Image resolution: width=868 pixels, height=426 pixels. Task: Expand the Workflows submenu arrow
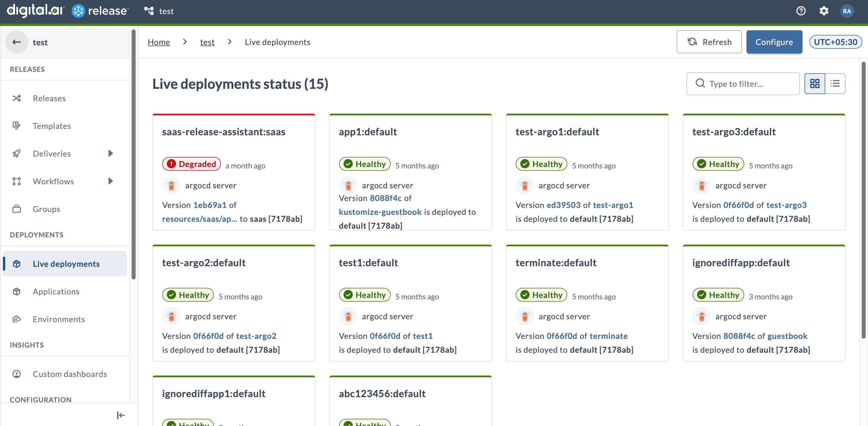(x=111, y=181)
